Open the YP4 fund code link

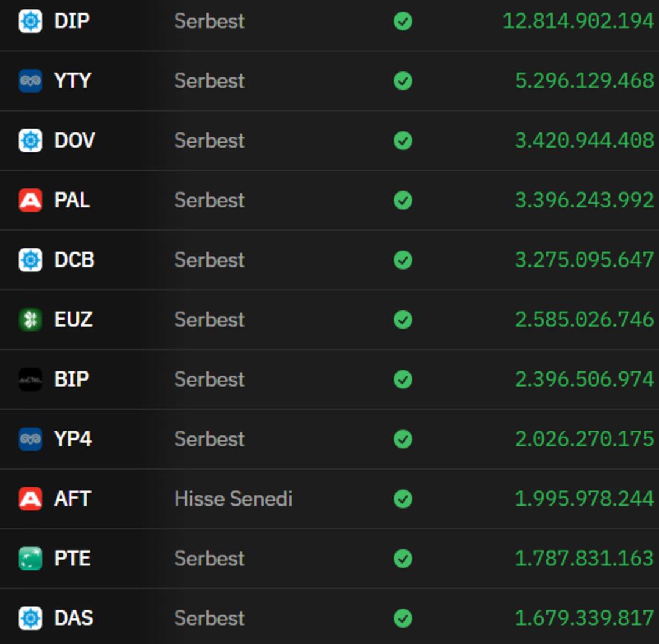pos(73,439)
